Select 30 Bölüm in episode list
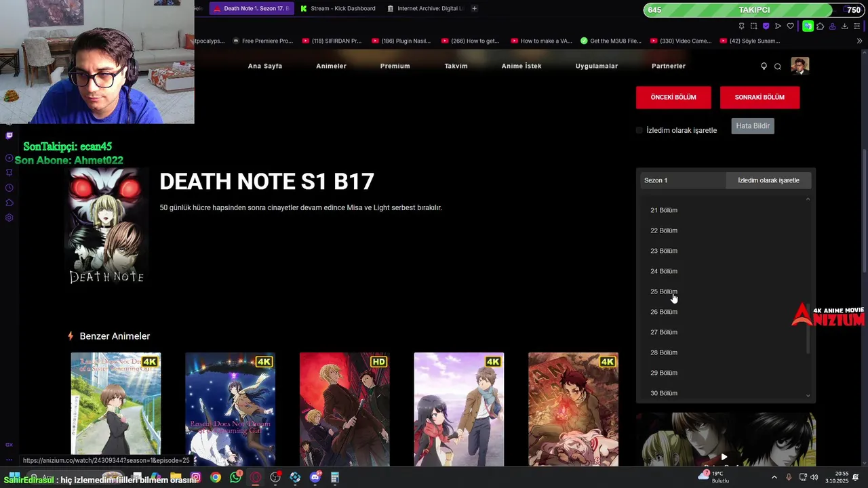This screenshot has width=868, height=488. pos(664,393)
